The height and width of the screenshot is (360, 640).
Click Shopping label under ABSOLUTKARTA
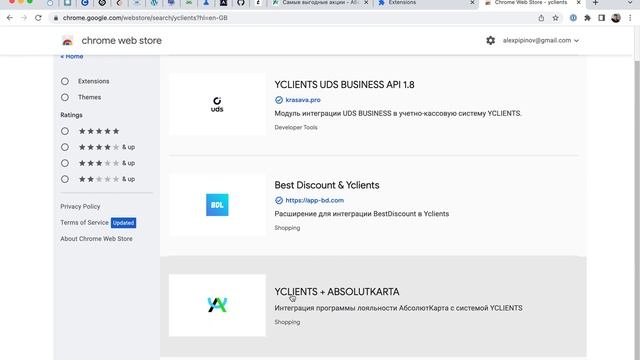tap(287, 322)
